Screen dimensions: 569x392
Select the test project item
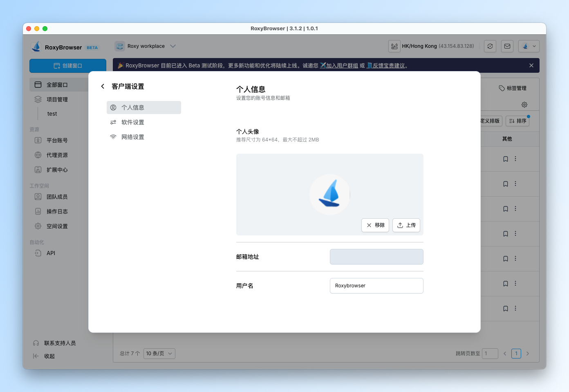click(x=52, y=114)
